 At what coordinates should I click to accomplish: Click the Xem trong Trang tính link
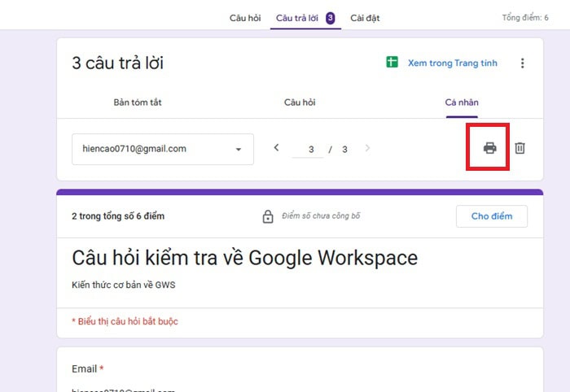[x=452, y=63]
